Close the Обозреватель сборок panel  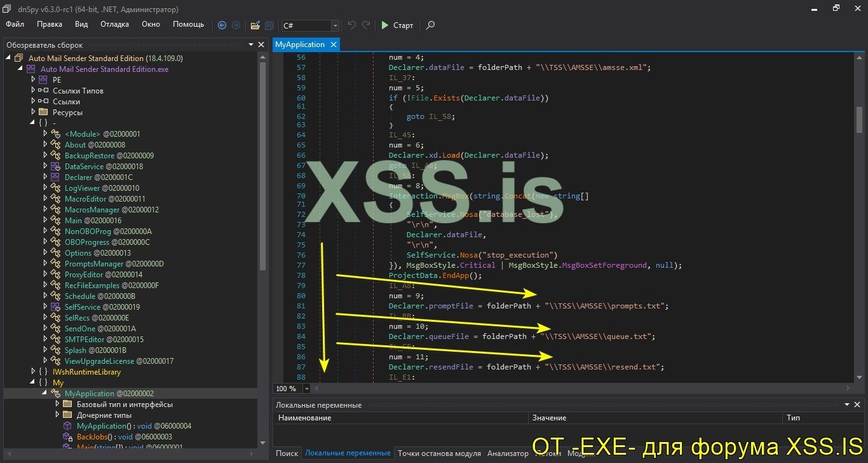[x=261, y=45]
